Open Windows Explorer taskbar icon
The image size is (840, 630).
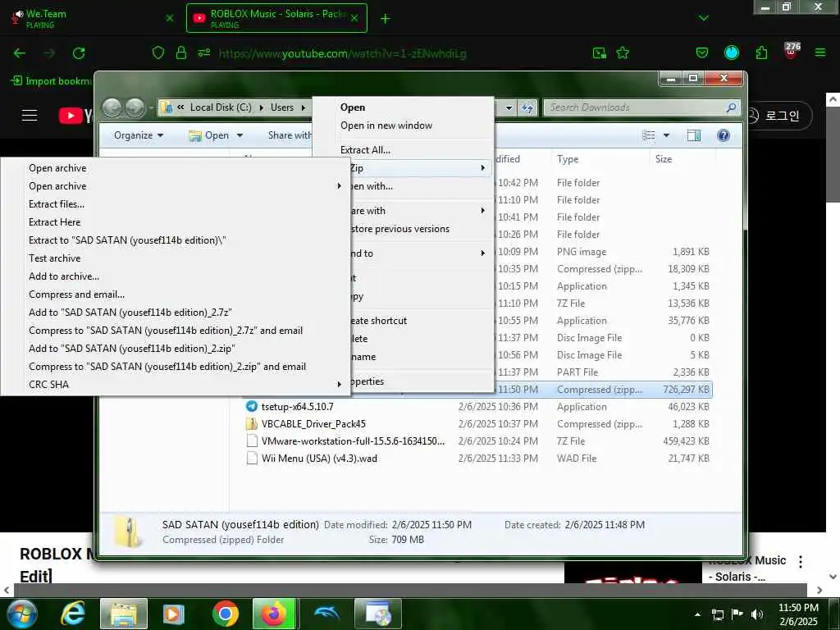coord(124,614)
